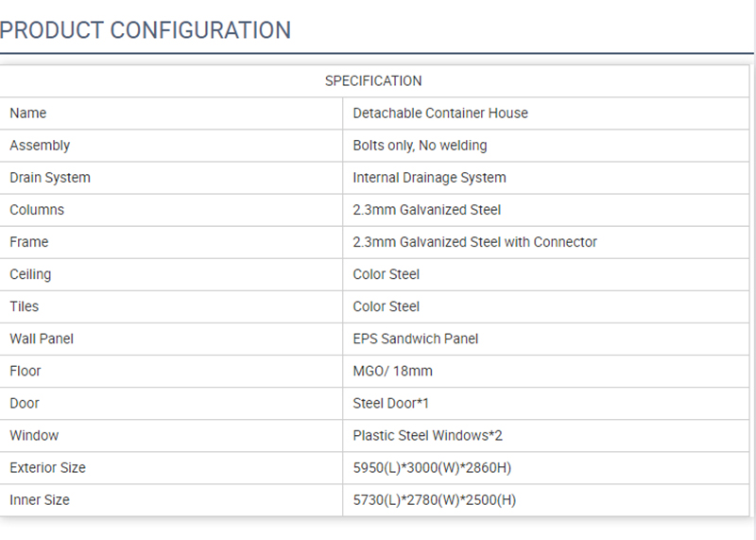The width and height of the screenshot is (756, 540).
Task: Select the Wall Panel label
Action: click(42, 339)
